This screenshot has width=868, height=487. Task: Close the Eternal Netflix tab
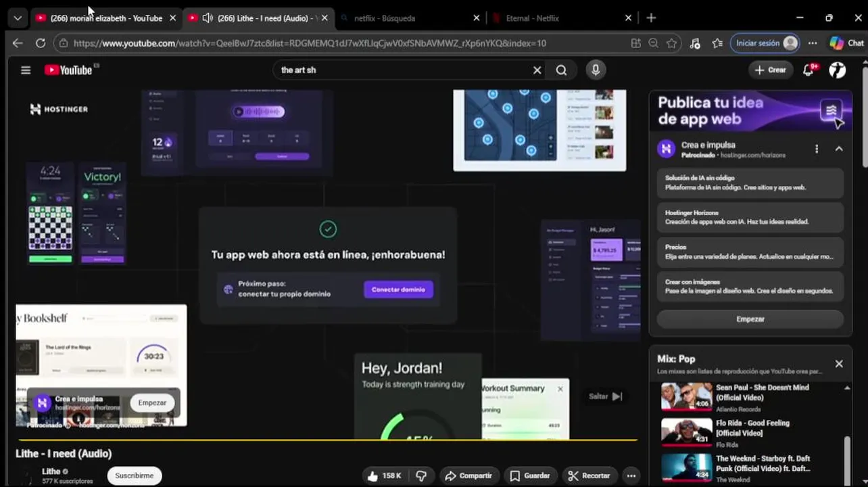click(628, 18)
